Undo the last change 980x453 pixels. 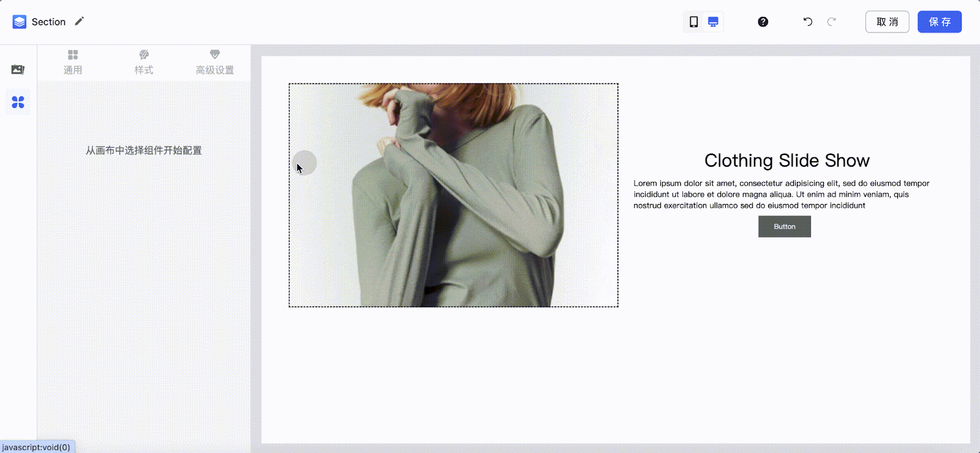[808, 22]
